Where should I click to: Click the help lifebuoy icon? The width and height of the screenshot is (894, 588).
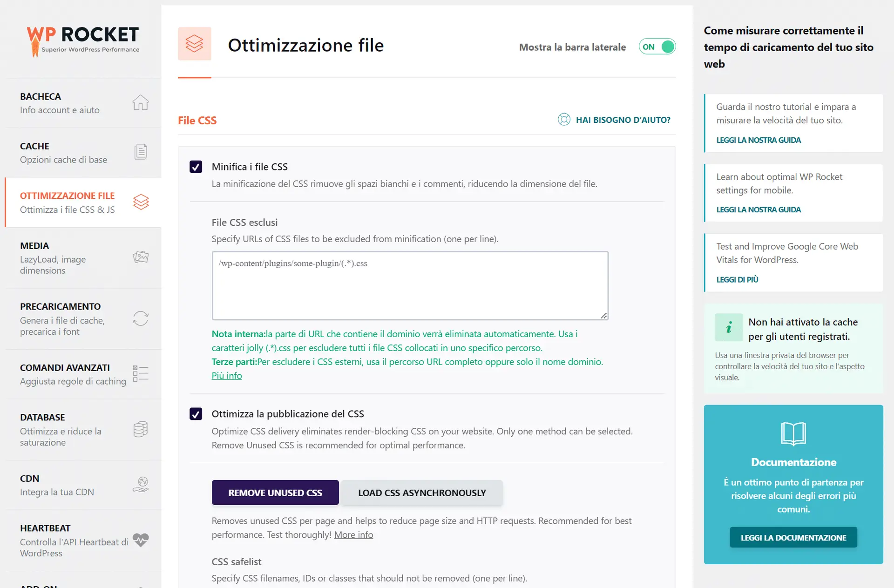click(x=564, y=120)
